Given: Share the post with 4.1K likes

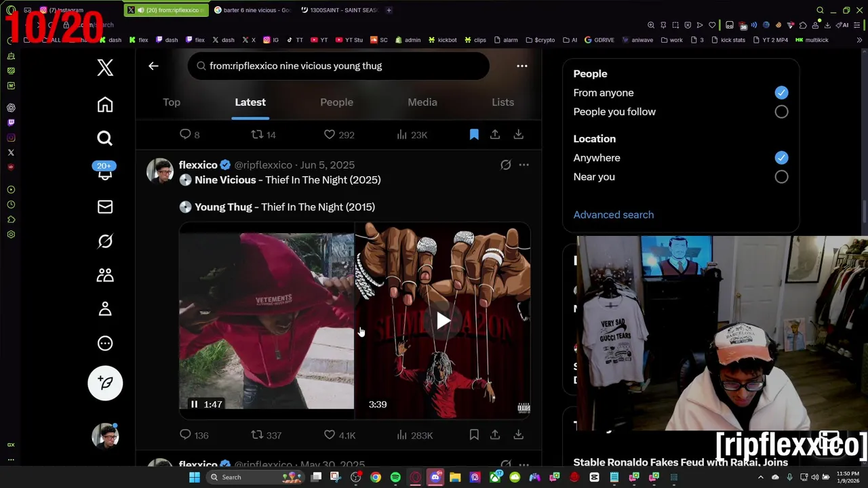Looking at the screenshot, I should pos(495,434).
